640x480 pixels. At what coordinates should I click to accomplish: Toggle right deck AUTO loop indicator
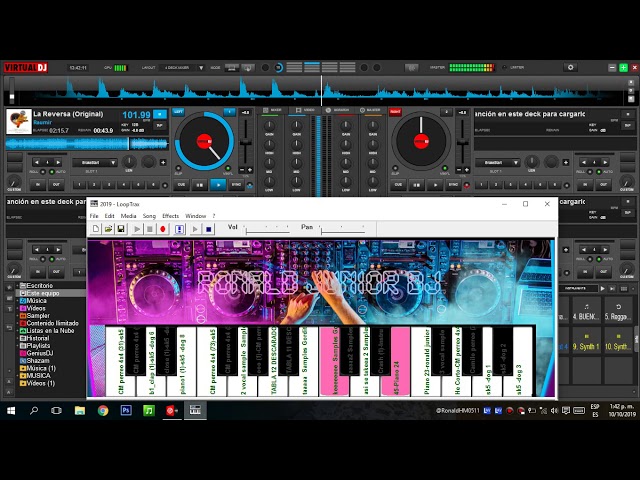coord(599,172)
